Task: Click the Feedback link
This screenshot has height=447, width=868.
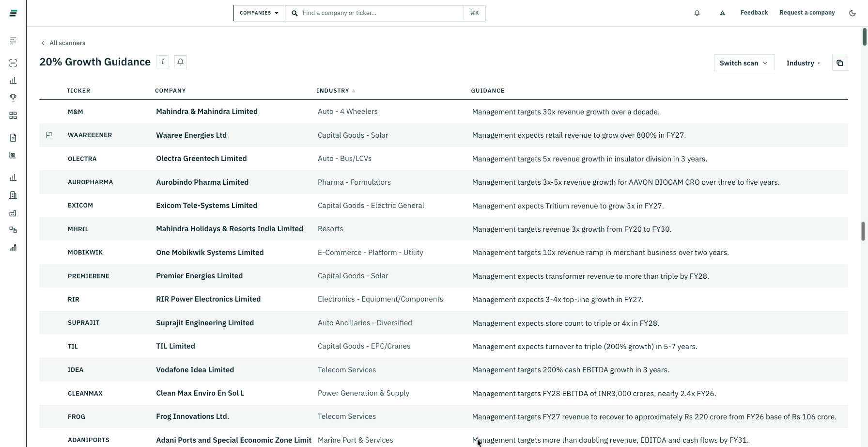Action: pos(754,13)
